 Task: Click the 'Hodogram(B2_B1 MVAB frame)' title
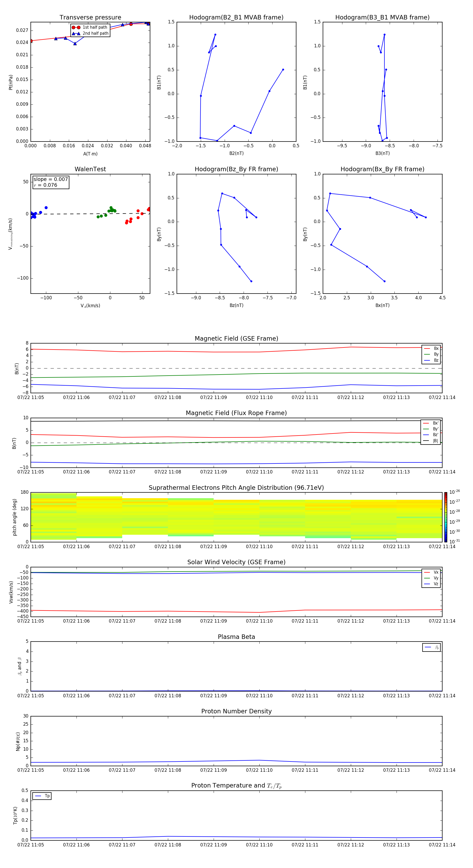pos(236,18)
